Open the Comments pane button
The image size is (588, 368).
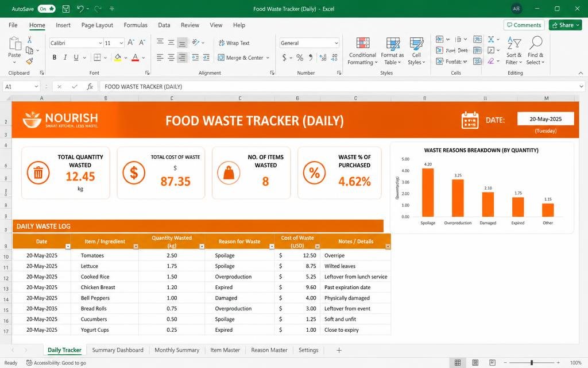click(524, 25)
